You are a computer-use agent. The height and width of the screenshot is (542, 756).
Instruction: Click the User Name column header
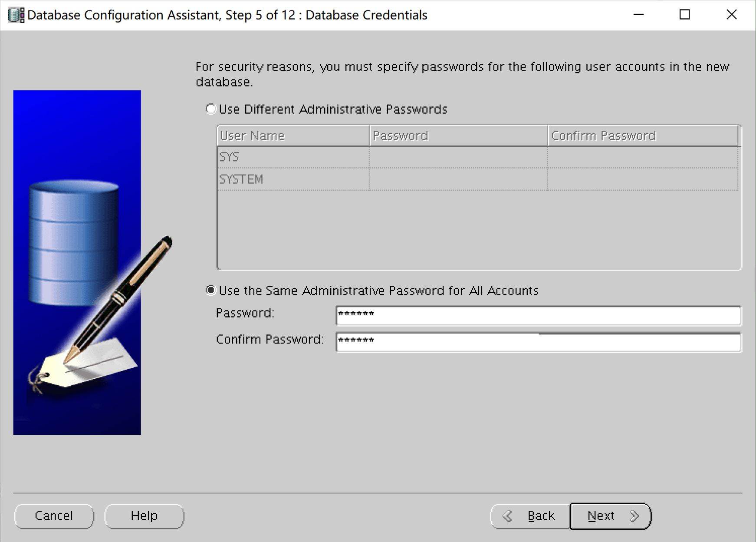293,136
